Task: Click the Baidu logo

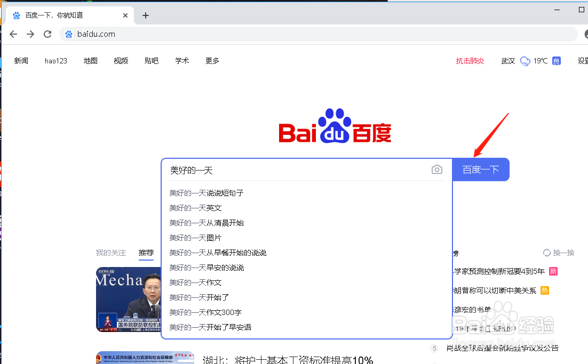Action: 335,126
